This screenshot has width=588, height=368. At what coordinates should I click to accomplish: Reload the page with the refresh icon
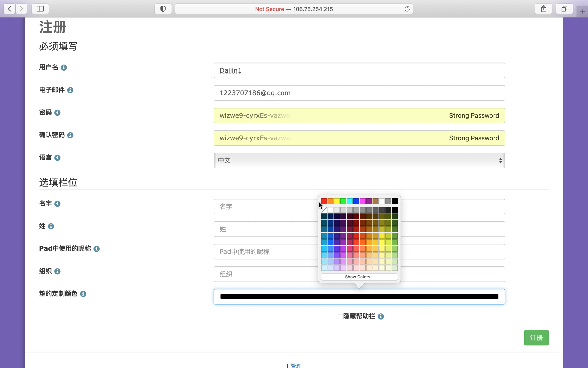(x=407, y=9)
